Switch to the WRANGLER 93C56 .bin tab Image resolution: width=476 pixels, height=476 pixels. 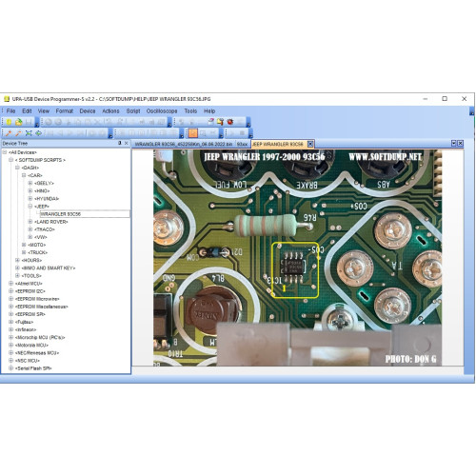[184, 144]
